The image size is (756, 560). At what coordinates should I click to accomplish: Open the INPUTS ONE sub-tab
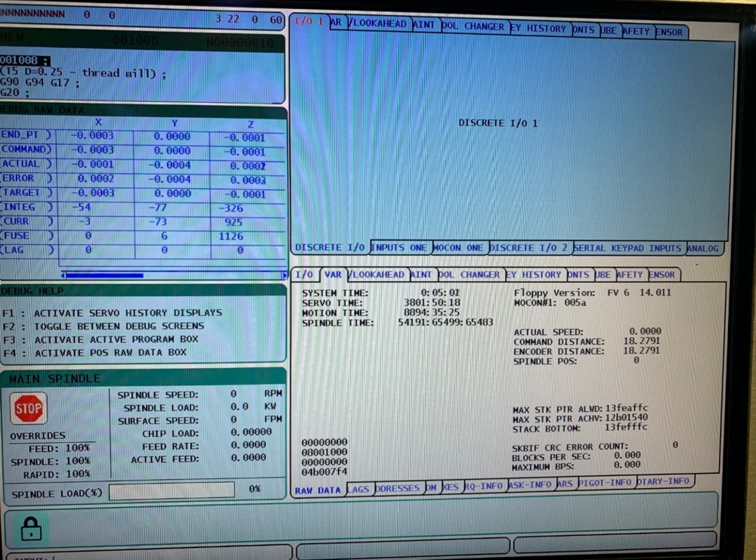click(x=399, y=248)
